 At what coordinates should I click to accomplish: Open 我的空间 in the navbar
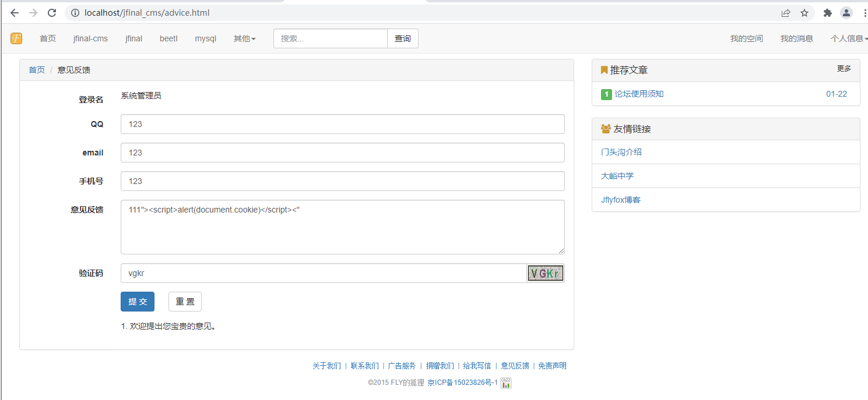tap(747, 38)
